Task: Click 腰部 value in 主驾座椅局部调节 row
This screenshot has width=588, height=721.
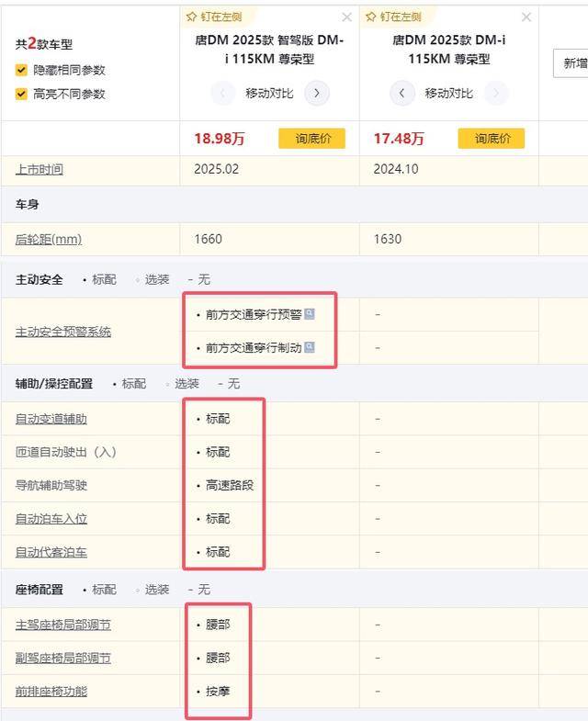Action: pyautogui.click(x=218, y=625)
